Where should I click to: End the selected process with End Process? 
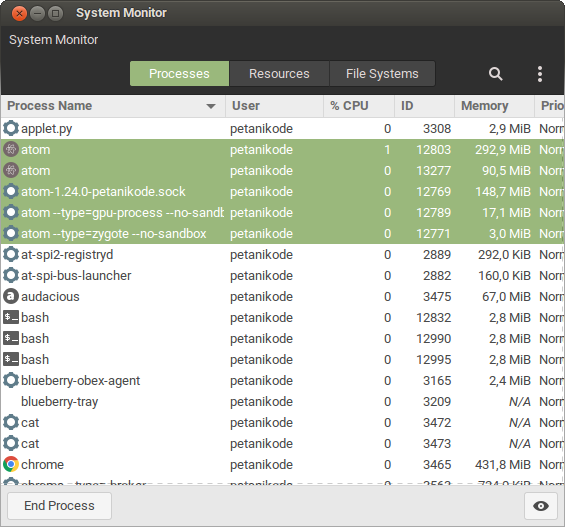click(59, 506)
